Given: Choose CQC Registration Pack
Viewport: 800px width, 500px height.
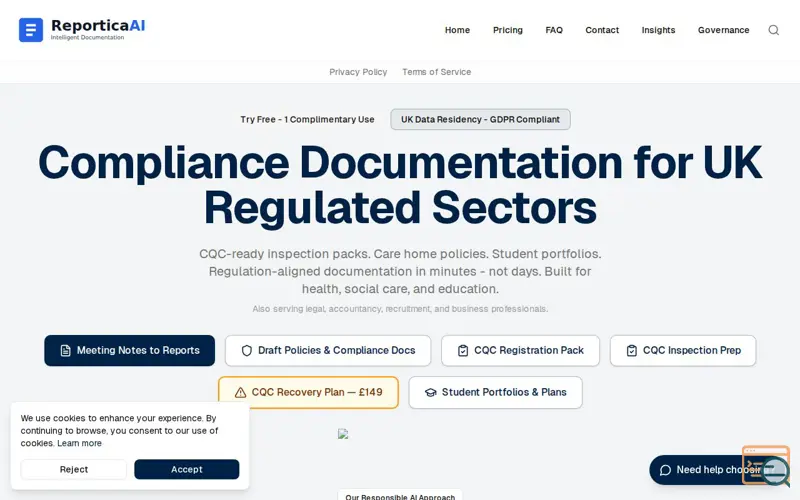Looking at the screenshot, I should click(x=520, y=351).
